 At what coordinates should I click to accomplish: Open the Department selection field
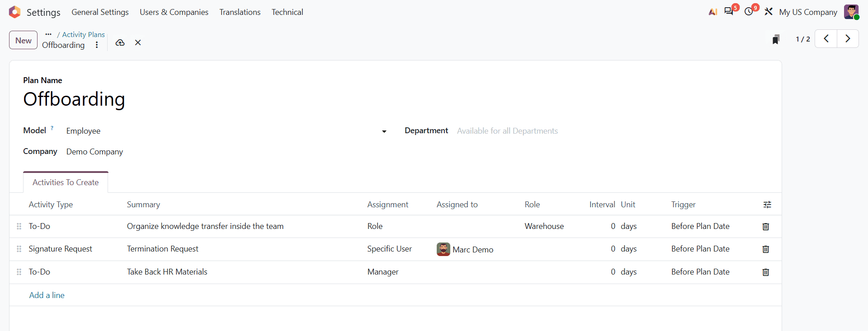612,131
